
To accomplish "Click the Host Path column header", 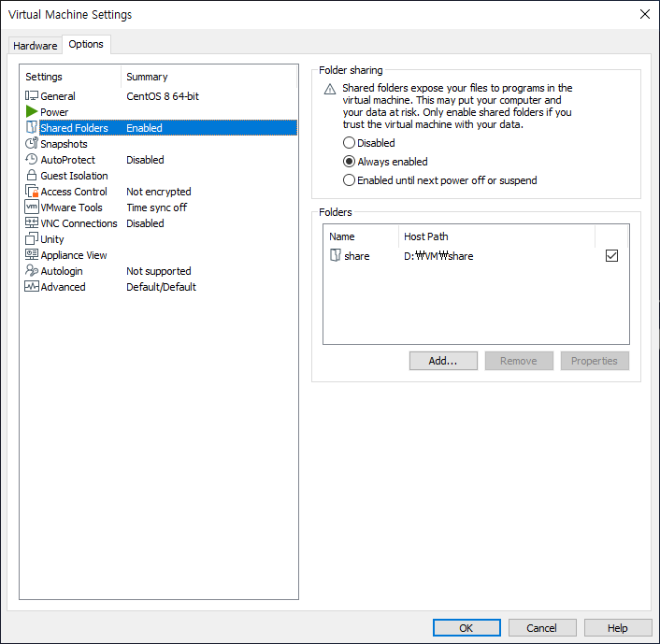I will tap(426, 236).
